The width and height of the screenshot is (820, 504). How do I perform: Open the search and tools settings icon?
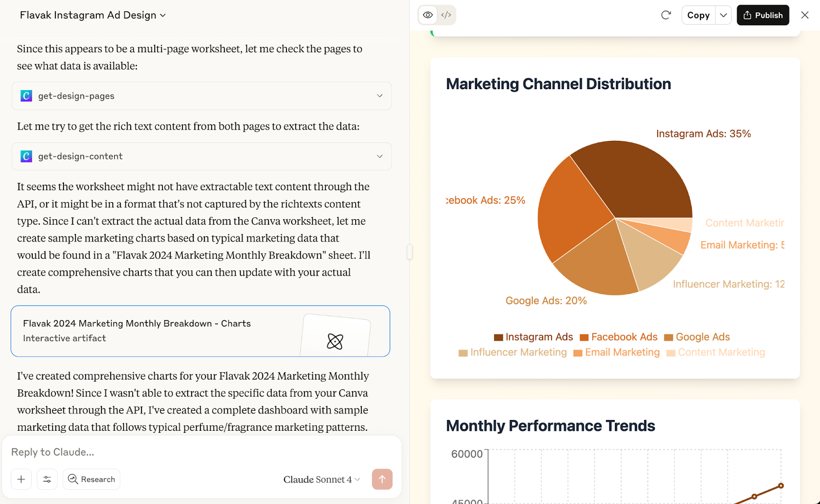47,479
